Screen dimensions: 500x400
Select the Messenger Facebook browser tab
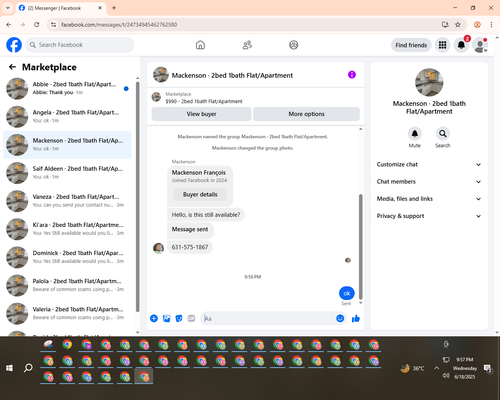click(61, 8)
